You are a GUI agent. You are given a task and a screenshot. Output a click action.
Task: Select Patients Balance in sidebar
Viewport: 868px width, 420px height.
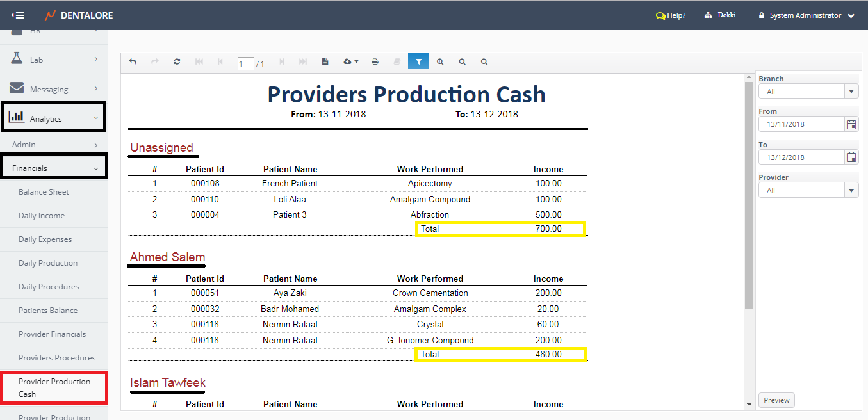[48, 311]
